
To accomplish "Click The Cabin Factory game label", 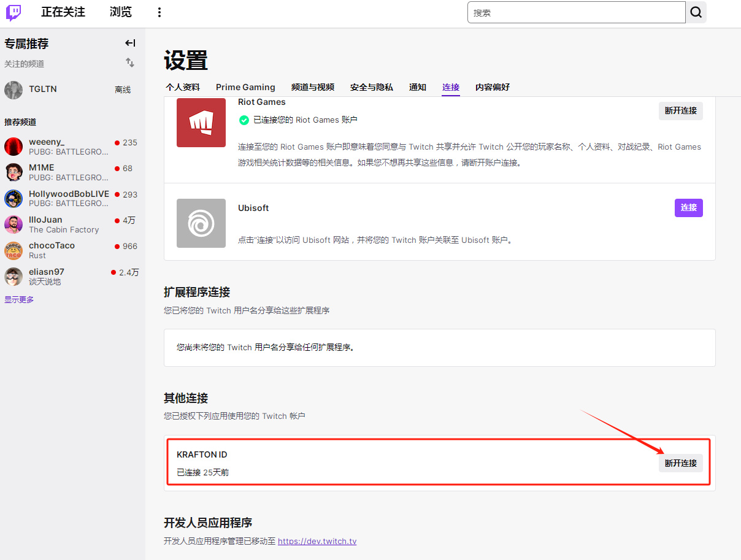I will click(x=64, y=230).
